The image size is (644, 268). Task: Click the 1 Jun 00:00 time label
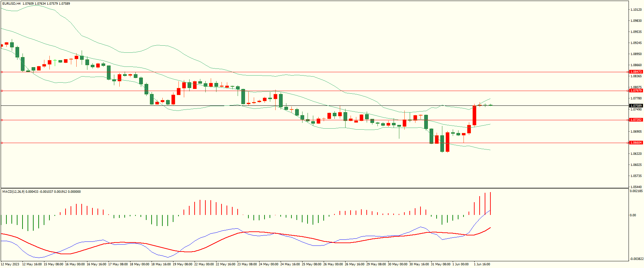click(x=460, y=264)
